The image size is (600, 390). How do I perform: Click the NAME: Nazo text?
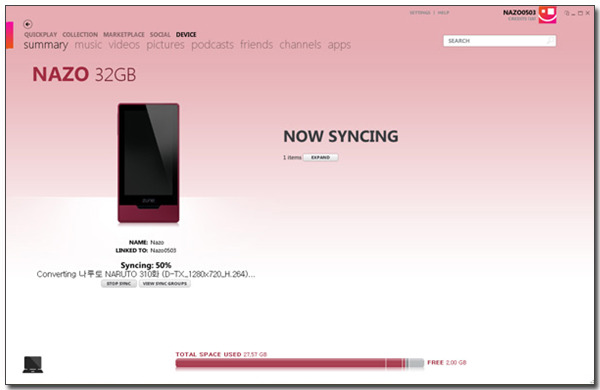[x=146, y=242]
